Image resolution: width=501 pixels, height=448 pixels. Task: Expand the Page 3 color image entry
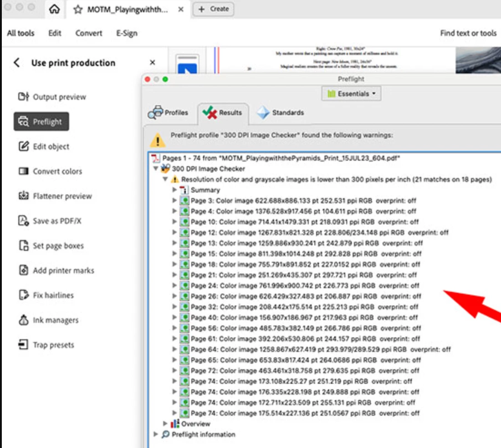174,200
